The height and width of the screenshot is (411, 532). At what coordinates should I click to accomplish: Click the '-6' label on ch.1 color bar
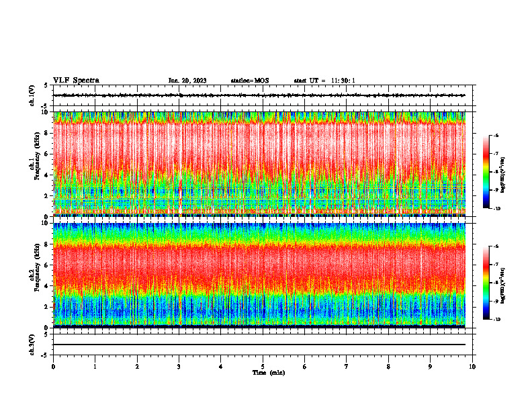tap(496, 136)
